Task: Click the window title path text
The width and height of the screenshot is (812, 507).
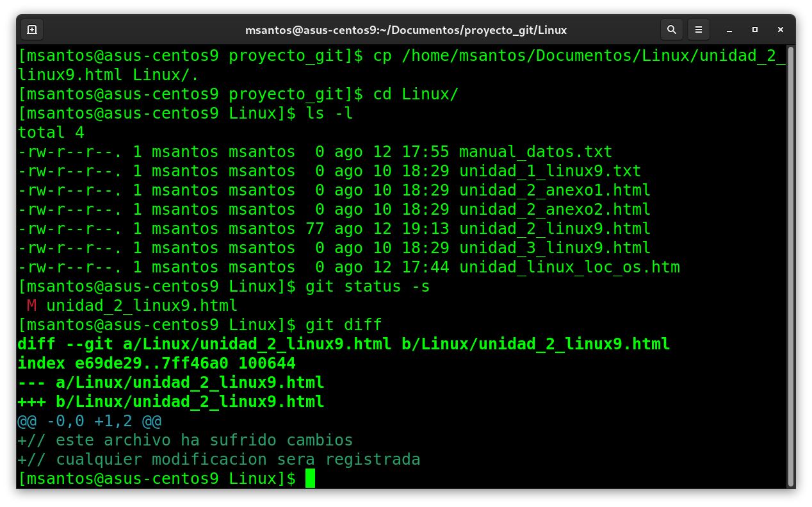Action: [x=406, y=30]
